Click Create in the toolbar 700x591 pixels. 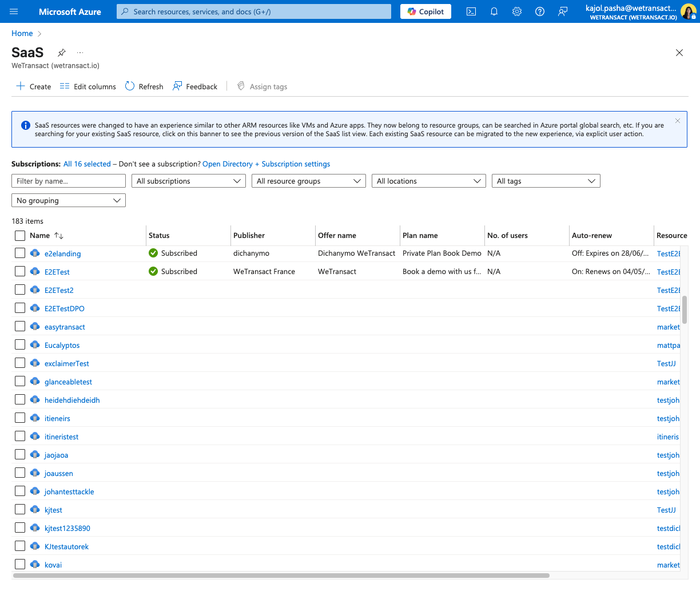(x=34, y=86)
